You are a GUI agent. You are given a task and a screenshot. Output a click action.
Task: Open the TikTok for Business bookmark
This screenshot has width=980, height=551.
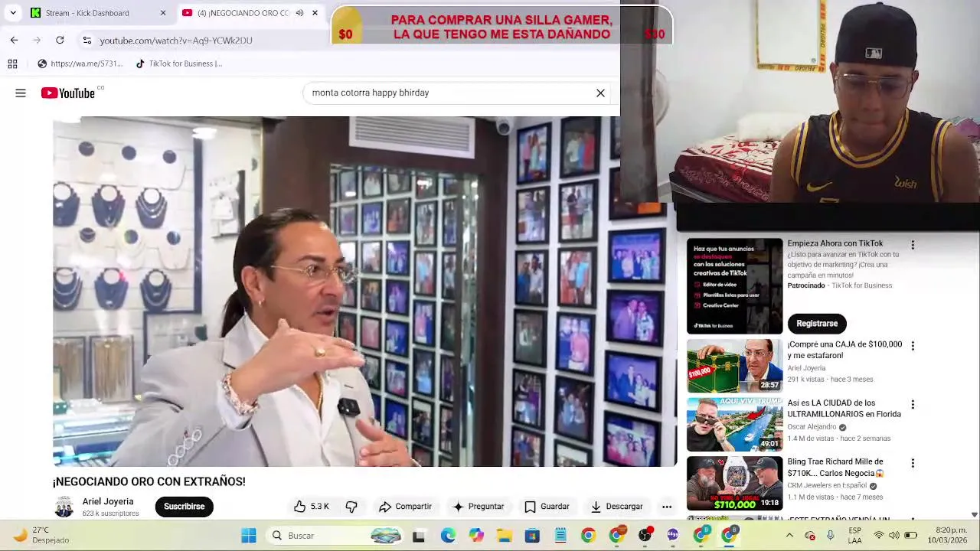click(179, 64)
